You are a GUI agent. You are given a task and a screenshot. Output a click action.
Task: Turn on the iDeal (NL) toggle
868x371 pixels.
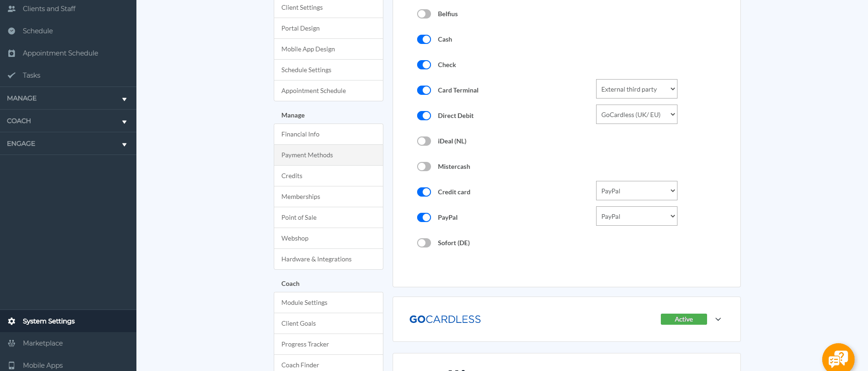click(424, 141)
